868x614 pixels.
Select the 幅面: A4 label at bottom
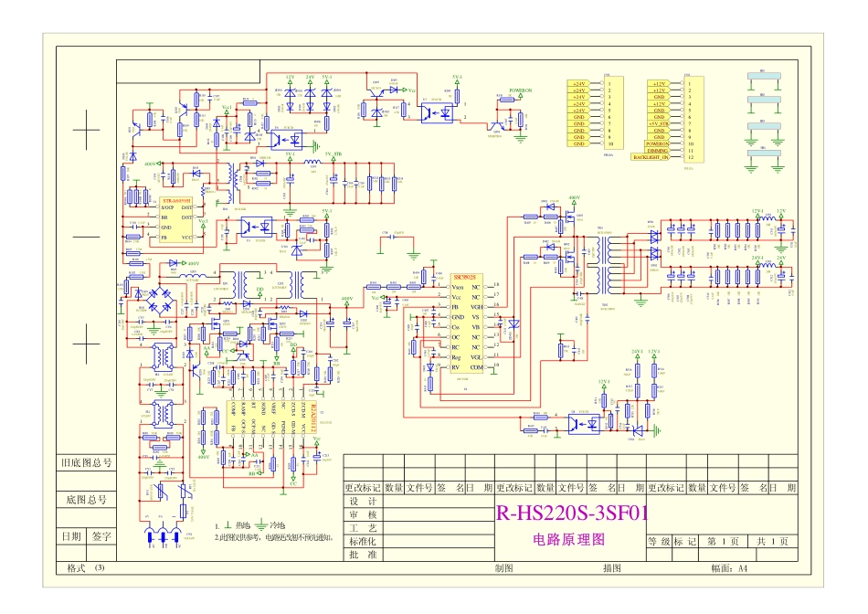point(729,567)
